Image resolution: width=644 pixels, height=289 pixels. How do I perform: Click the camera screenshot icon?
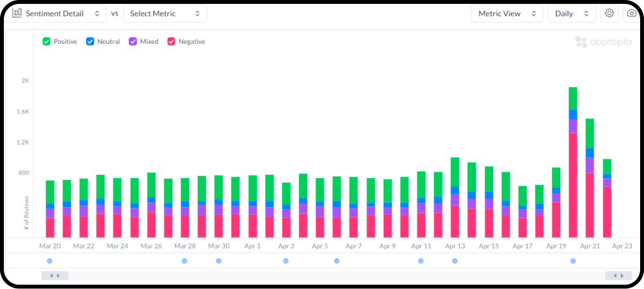(x=631, y=13)
